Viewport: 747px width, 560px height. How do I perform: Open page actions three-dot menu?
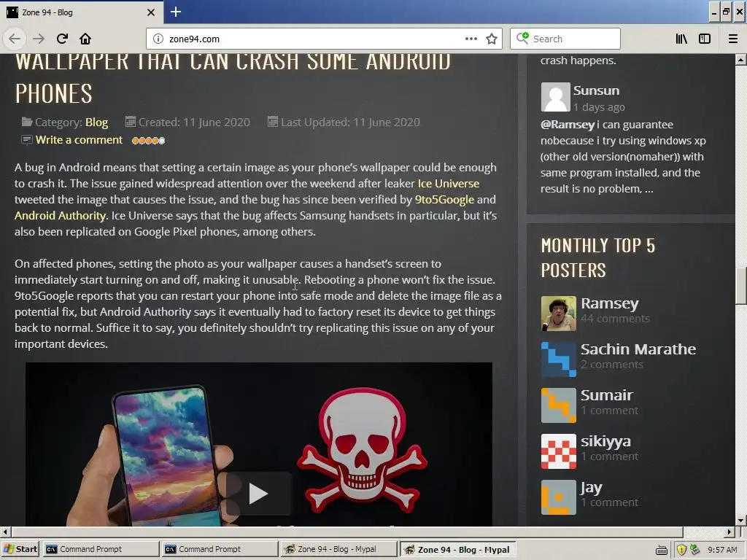click(x=471, y=39)
